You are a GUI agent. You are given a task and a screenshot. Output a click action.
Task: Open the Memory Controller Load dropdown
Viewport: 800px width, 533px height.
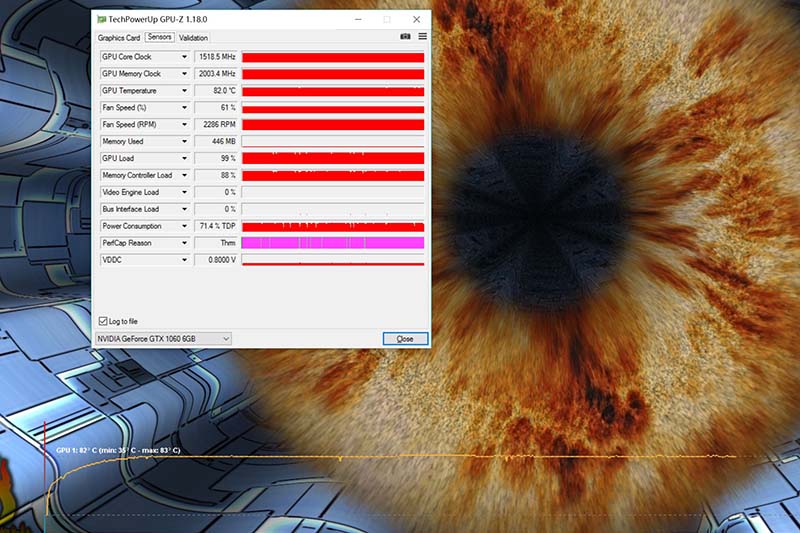tap(184, 175)
